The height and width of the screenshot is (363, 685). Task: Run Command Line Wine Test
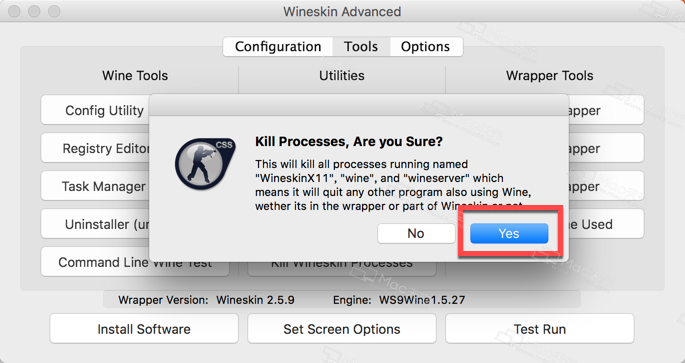tap(135, 264)
